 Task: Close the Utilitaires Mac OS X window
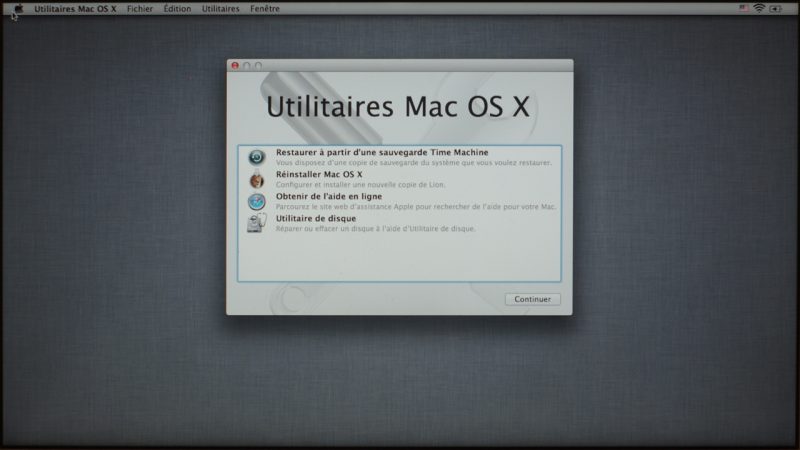click(x=235, y=65)
